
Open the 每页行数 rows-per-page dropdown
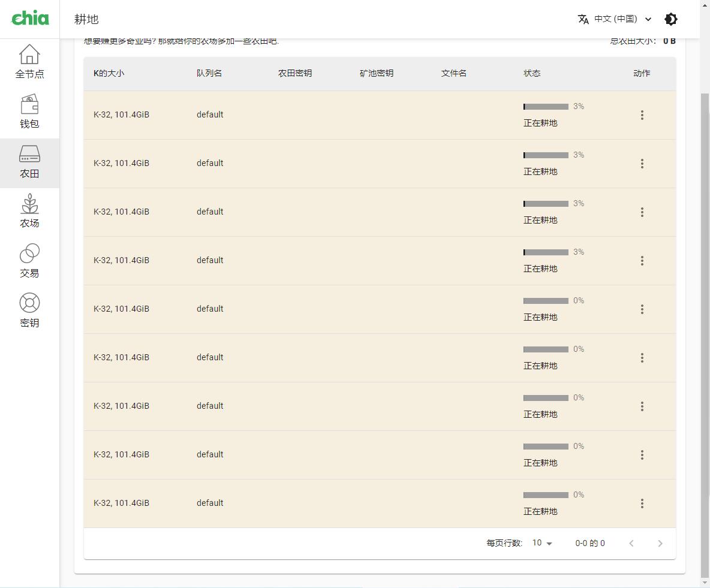(540, 543)
